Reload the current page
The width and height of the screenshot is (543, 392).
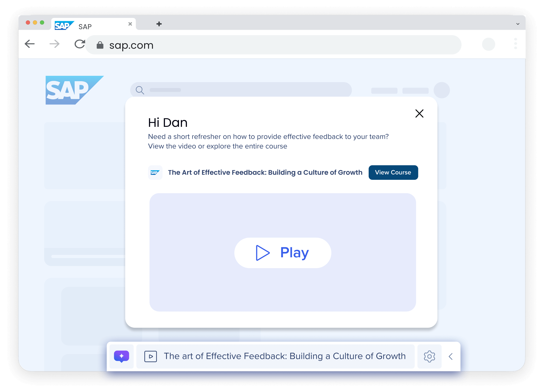[x=80, y=44]
